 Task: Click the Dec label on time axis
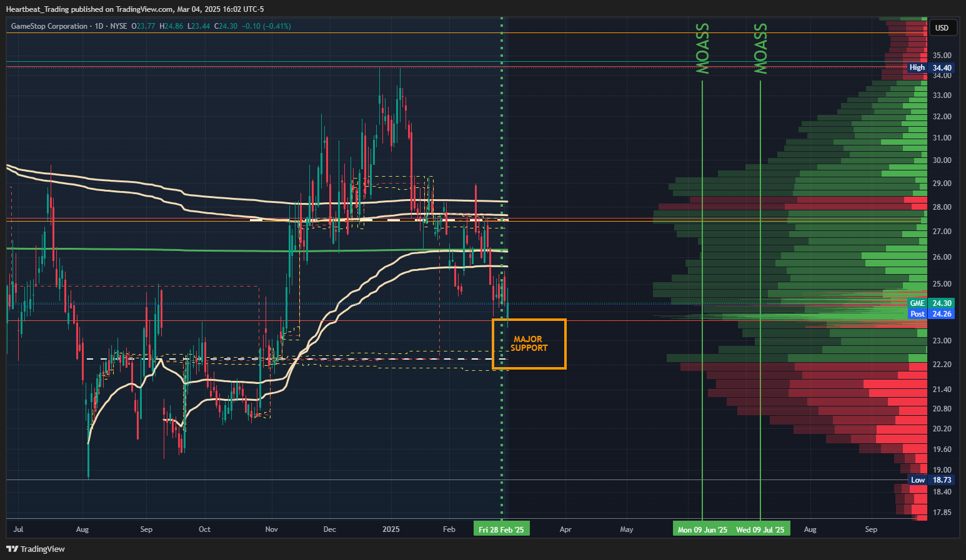pyautogui.click(x=330, y=529)
